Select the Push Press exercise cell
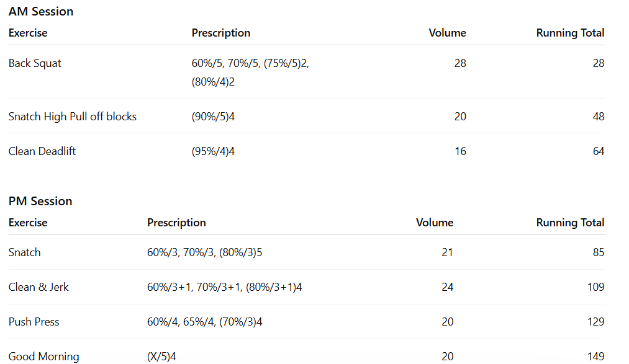 coord(34,322)
